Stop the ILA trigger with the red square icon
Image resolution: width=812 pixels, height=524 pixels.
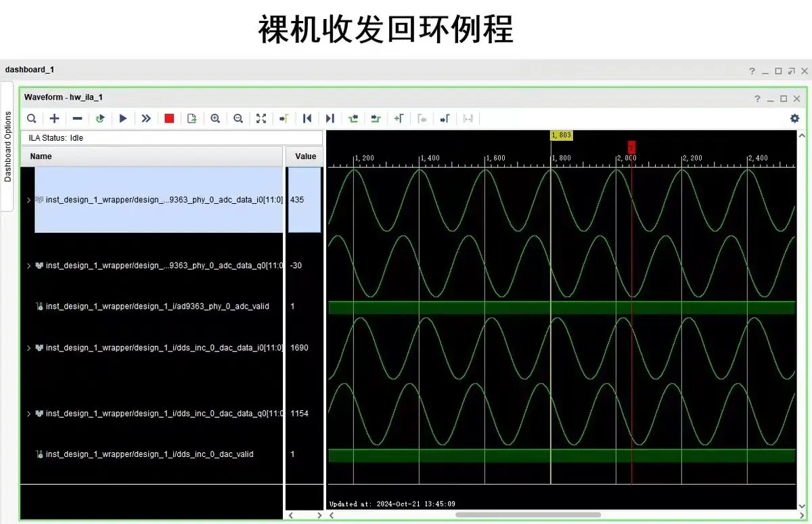tap(169, 118)
